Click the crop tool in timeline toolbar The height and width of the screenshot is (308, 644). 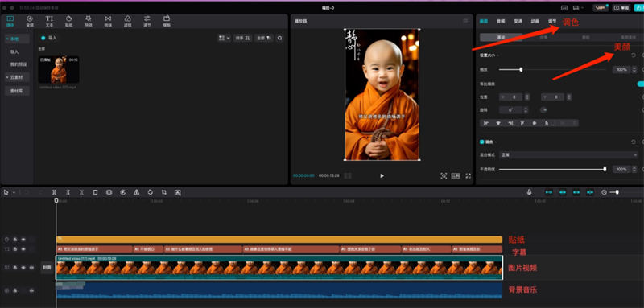(164, 192)
